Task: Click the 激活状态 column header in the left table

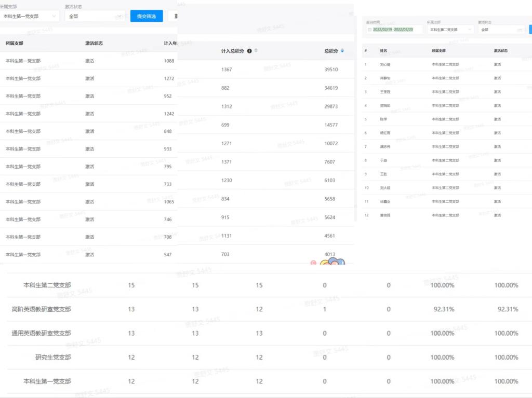Action: point(94,44)
